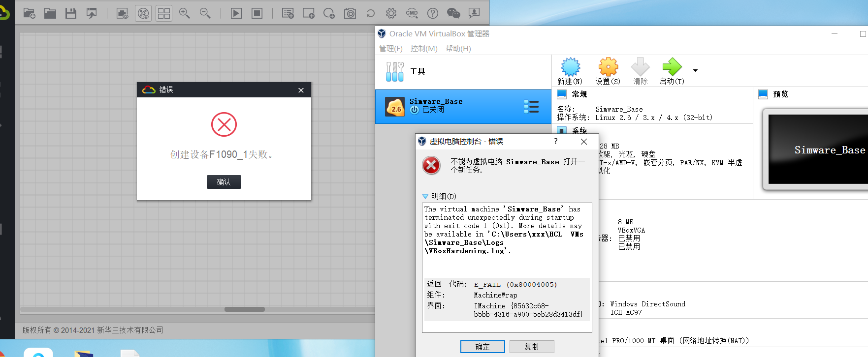Confirm the F1090_1 creation failure with 确认
The width and height of the screenshot is (868, 357).
[x=224, y=182]
